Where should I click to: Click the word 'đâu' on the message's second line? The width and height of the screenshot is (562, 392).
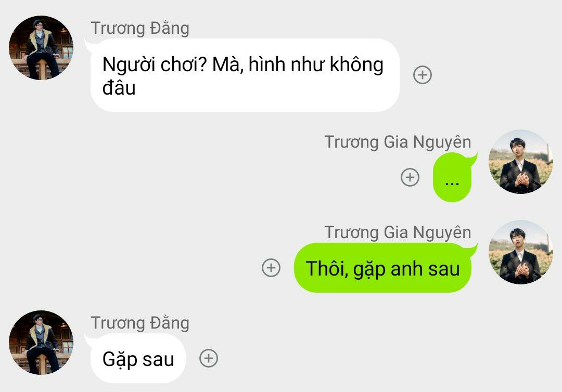[119, 88]
